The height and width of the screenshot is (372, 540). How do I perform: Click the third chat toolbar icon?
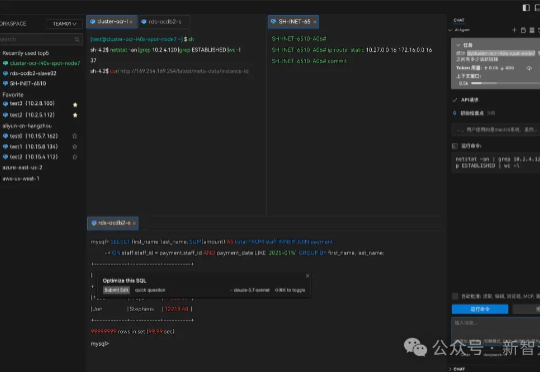pyautogui.click(x=532, y=30)
